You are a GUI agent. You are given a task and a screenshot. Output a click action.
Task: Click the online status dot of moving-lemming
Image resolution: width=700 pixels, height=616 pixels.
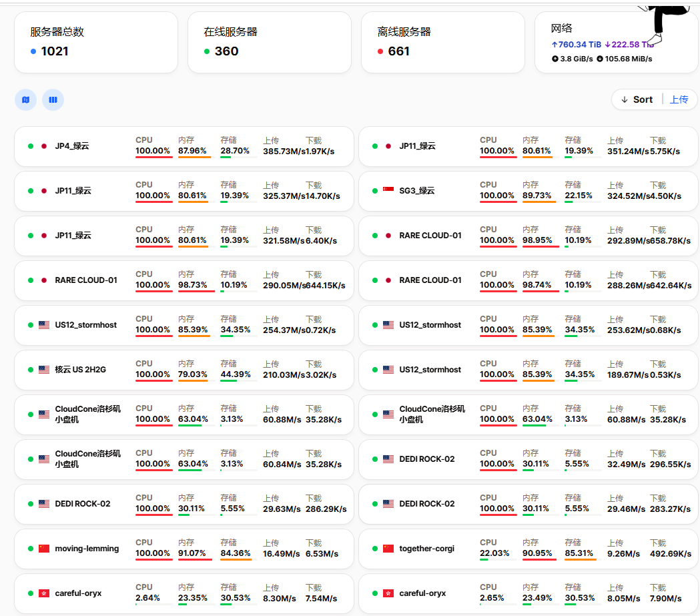[31, 549]
